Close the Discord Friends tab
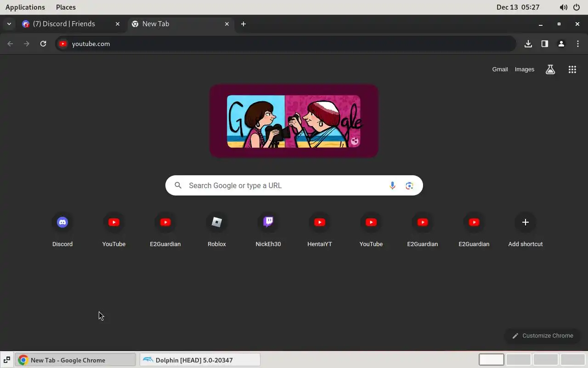The width and height of the screenshot is (588, 368). pyautogui.click(x=118, y=24)
